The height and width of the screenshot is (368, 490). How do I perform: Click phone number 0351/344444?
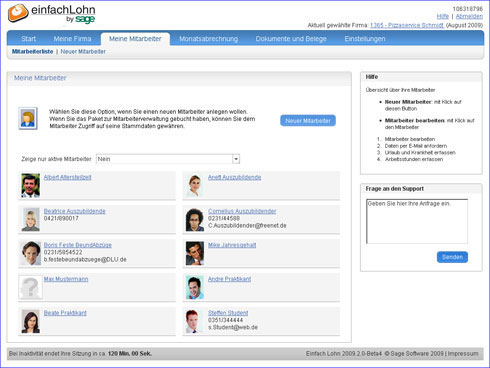pyautogui.click(x=225, y=320)
